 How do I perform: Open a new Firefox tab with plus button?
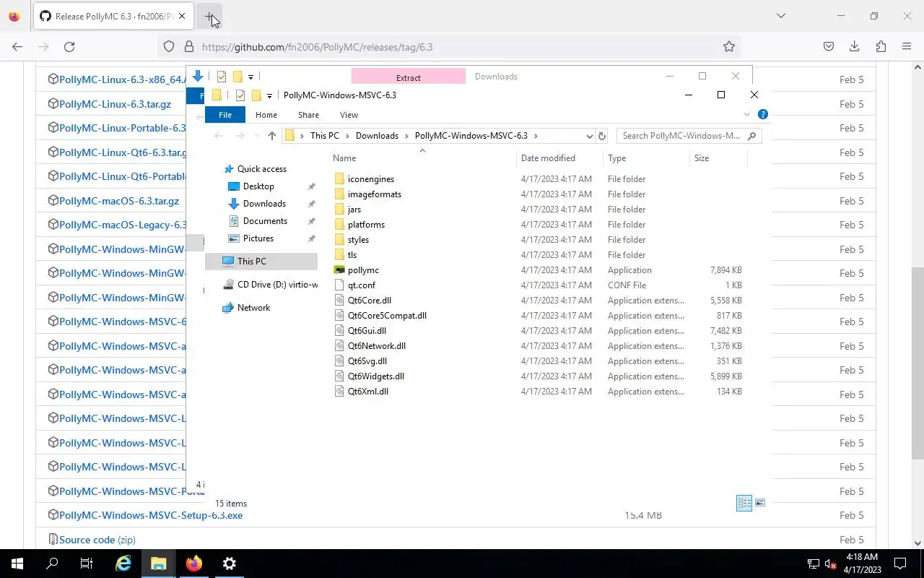[209, 16]
